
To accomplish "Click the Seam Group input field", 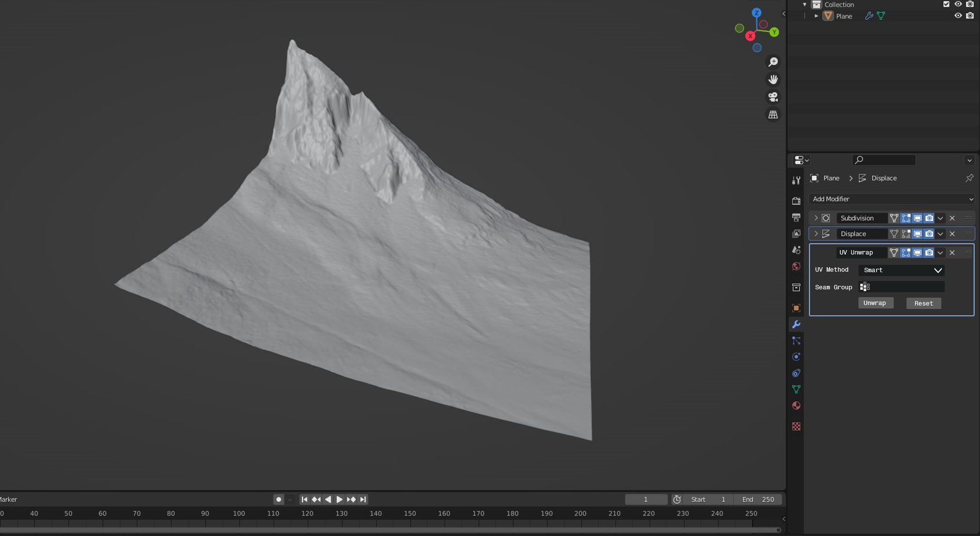I will 901,287.
